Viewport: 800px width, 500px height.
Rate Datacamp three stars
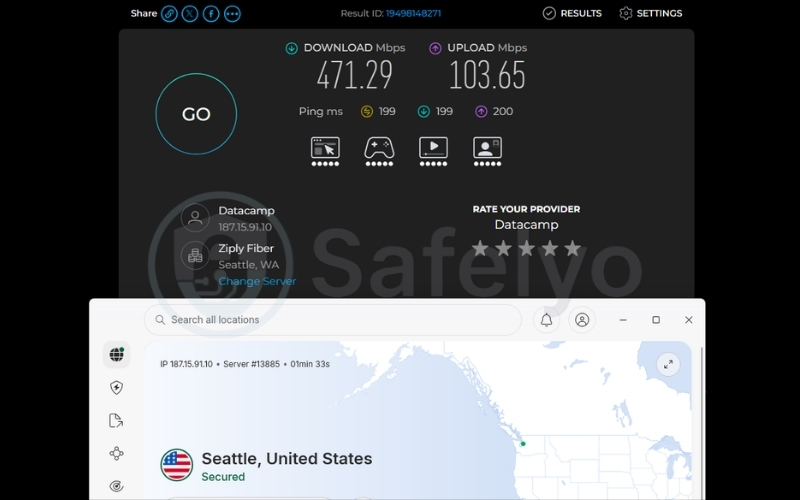pyautogui.click(x=527, y=248)
